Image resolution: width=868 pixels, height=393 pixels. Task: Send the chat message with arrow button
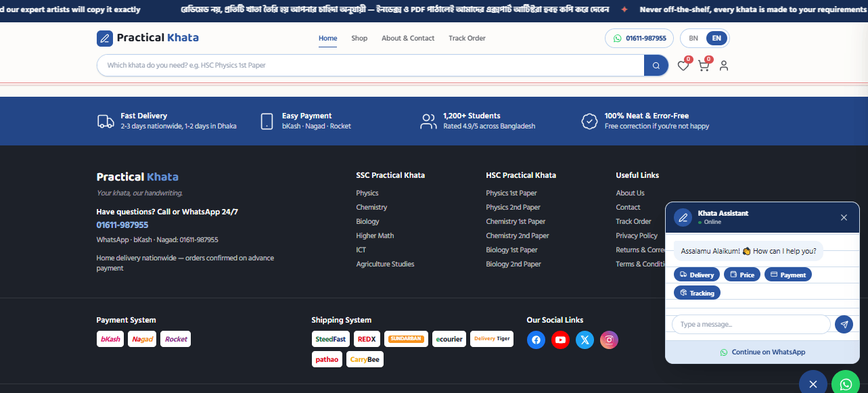(844, 325)
